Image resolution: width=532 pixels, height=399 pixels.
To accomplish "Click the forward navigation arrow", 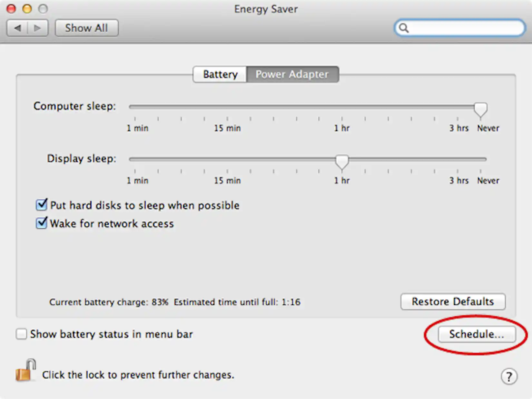I will [37, 28].
